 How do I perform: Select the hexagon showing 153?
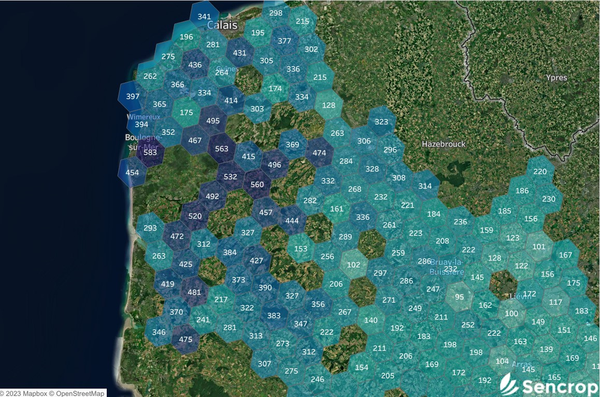(x=301, y=248)
